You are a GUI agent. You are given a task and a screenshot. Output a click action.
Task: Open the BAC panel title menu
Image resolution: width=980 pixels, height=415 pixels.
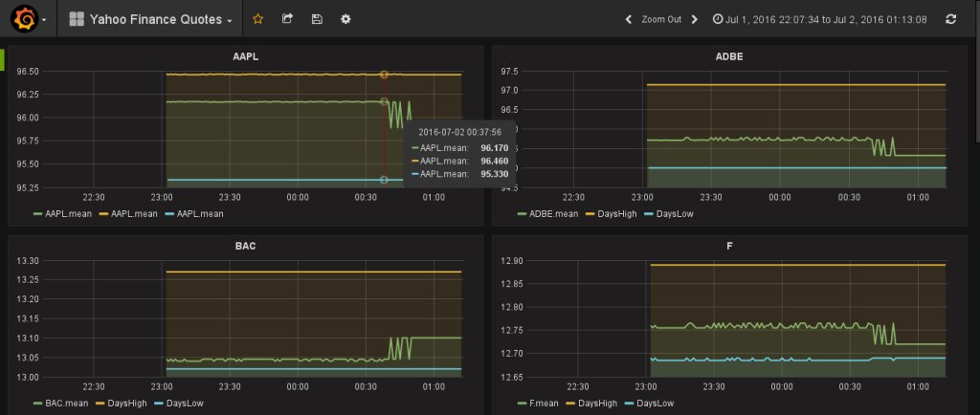(245, 246)
